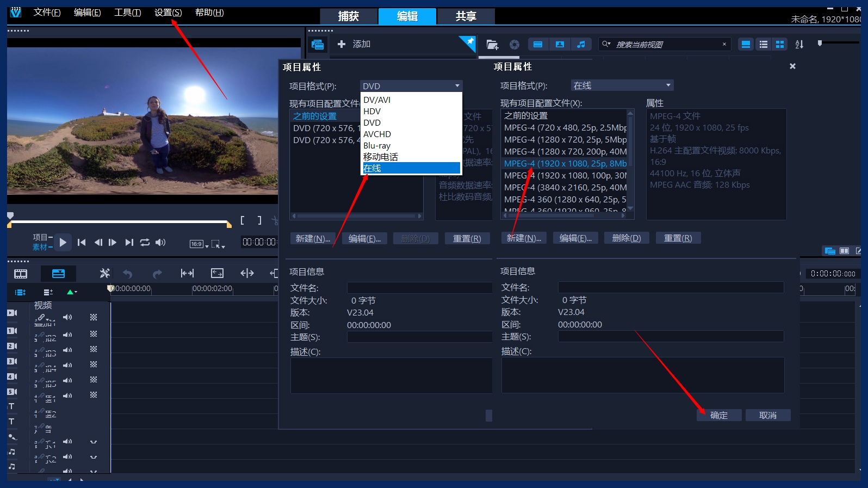The image size is (868, 488).
Task: Undo the last action
Action: (128, 274)
